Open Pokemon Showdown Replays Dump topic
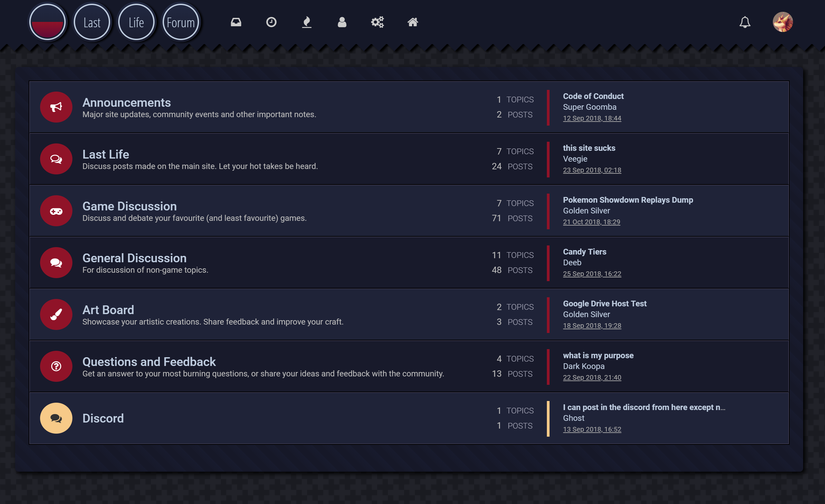Viewport: 825px width, 504px height. pos(628,200)
